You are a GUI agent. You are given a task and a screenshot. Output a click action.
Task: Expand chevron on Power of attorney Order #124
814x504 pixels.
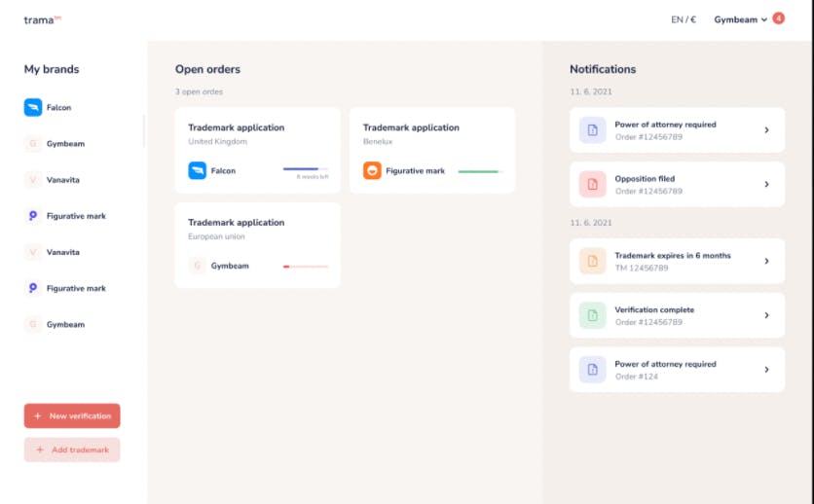[766, 370]
